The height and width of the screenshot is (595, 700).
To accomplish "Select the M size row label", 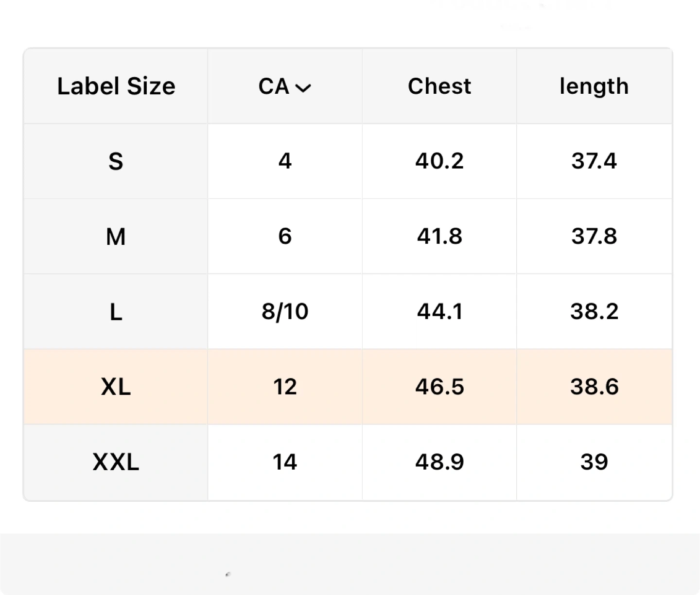I will pyautogui.click(x=116, y=237).
